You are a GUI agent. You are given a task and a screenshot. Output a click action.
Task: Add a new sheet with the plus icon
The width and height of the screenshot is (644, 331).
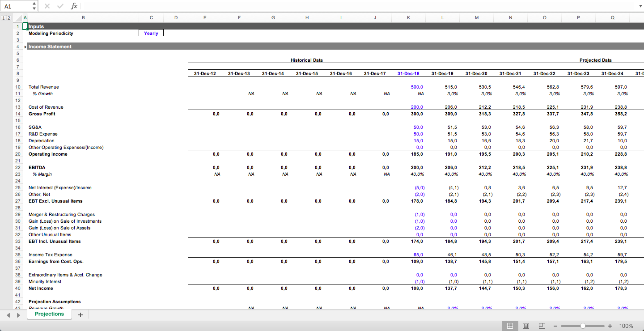pyautogui.click(x=80, y=314)
